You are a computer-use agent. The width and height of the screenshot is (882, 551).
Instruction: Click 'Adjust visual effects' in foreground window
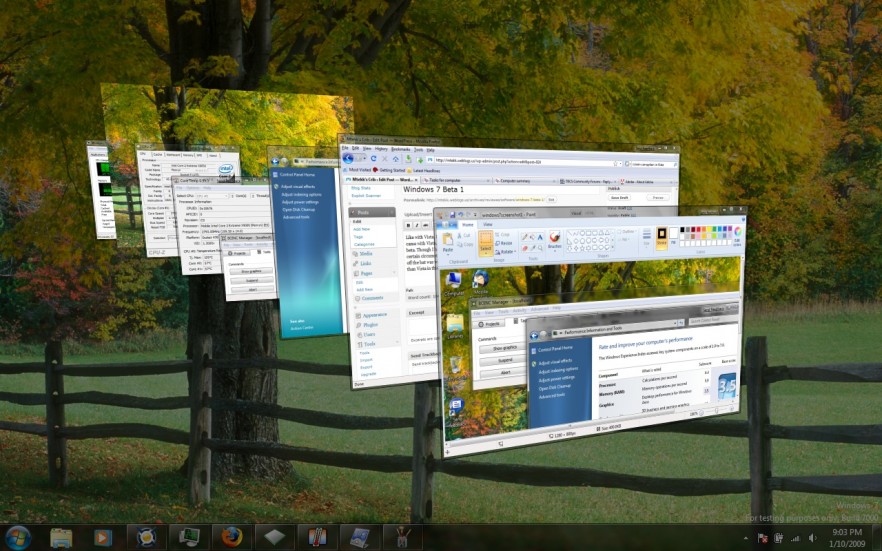(555, 362)
